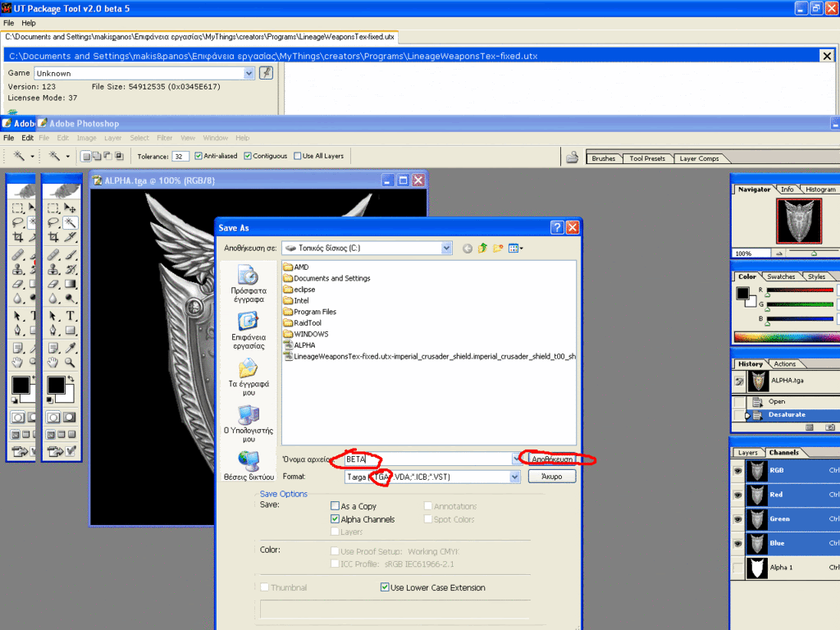Open the Game dropdown set to Unknown

(x=249, y=73)
